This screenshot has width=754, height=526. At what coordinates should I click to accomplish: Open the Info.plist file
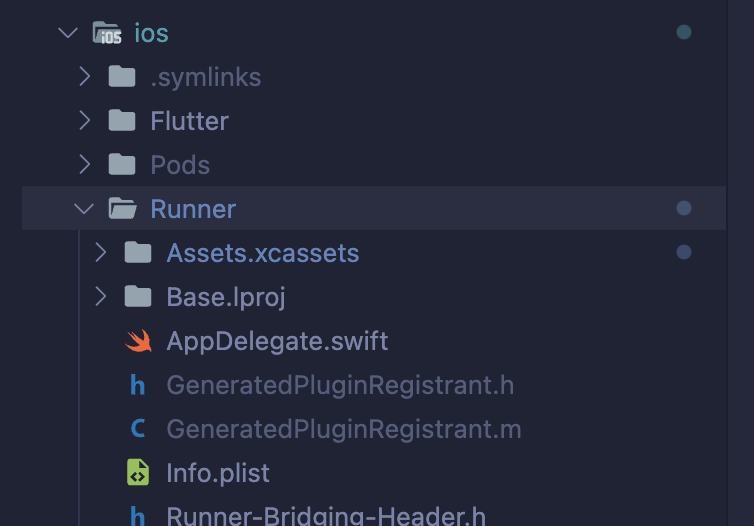[218, 473]
